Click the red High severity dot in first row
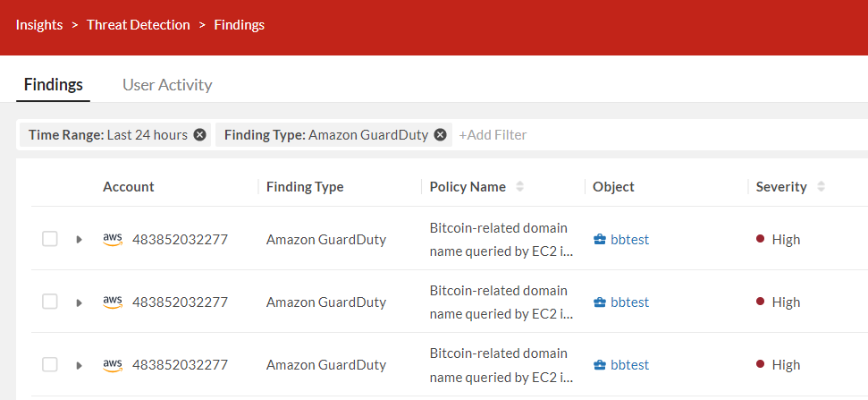The height and width of the screenshot is (400, 868). click(761, 240)
